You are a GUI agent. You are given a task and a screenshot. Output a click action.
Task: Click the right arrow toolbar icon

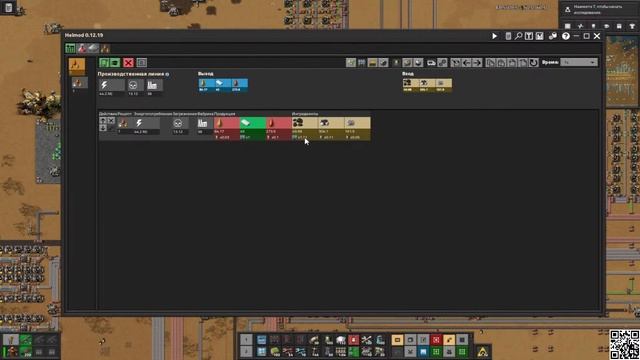pos(477,62)
